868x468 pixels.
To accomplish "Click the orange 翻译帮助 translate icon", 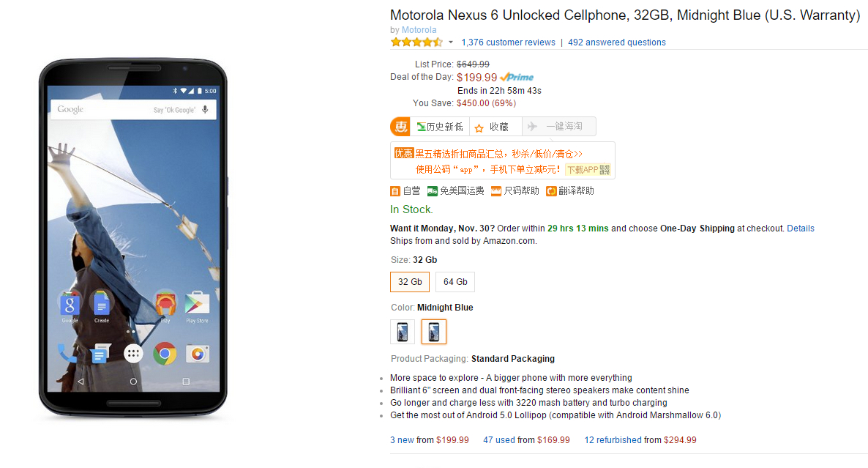I will (550, 191).
